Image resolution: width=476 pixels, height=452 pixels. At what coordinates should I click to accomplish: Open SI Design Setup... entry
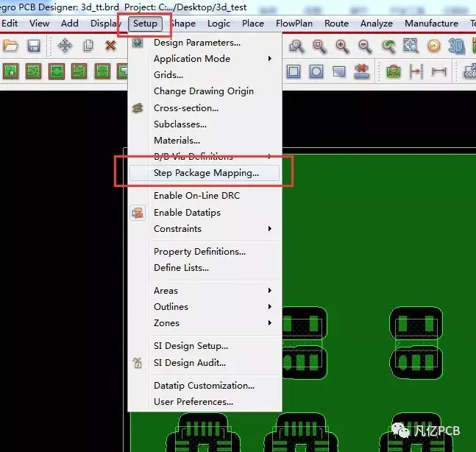191,346
